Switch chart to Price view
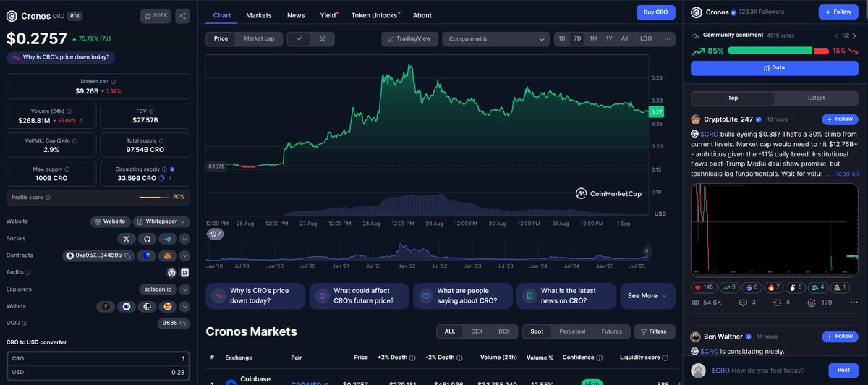This screenshot has height=385, width=868. (x=221, y=39)
